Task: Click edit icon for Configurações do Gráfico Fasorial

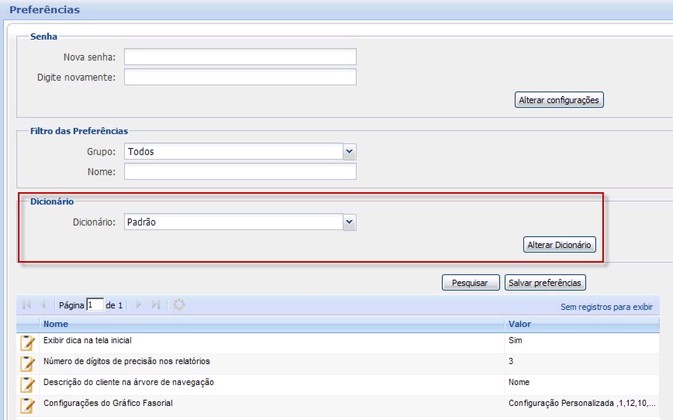Action: pyautogui.click(x=28, y=404)
